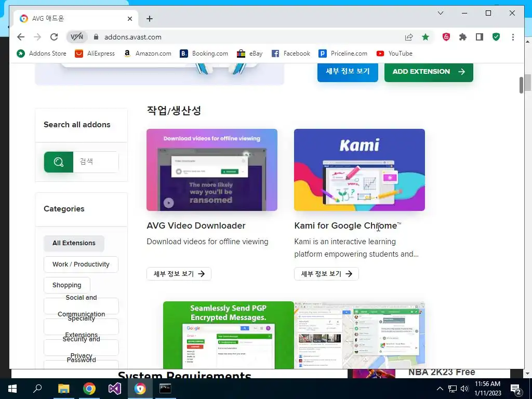Select Social and Communication category
This screenshot has width=532, height=399.
[x=81, y=305]
